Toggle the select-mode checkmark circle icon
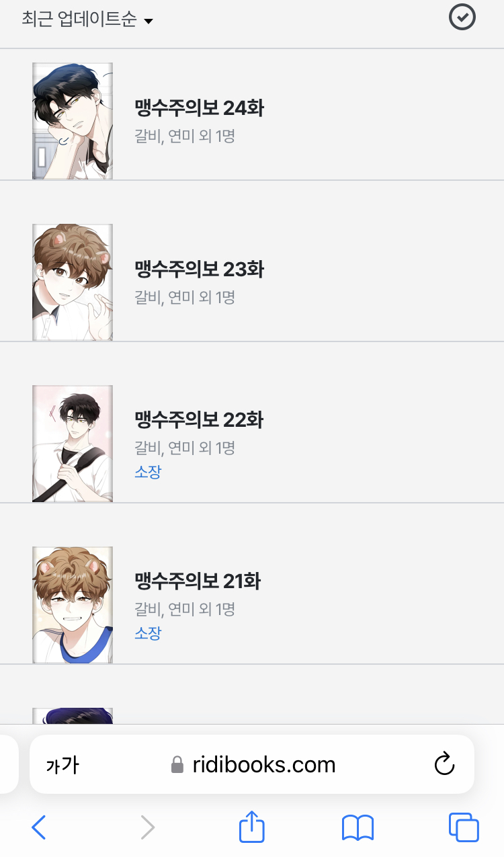The width and height of the screenshot is (504, 857). pos(462,17)
